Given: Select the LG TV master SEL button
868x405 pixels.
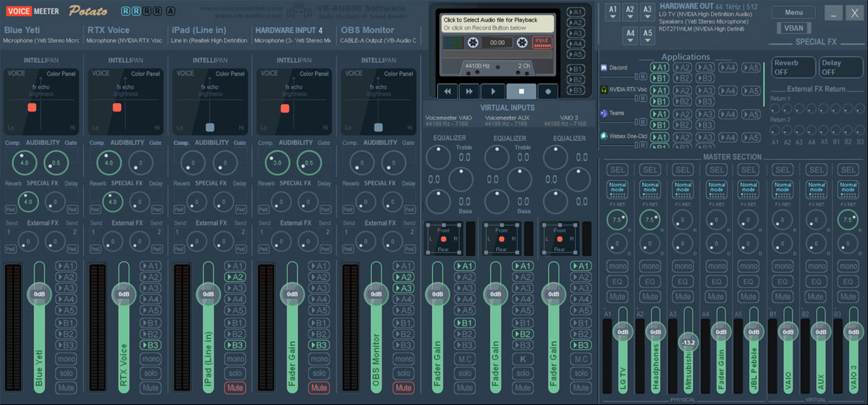Looking at the screenshot, I should click(x=617, y=169).
